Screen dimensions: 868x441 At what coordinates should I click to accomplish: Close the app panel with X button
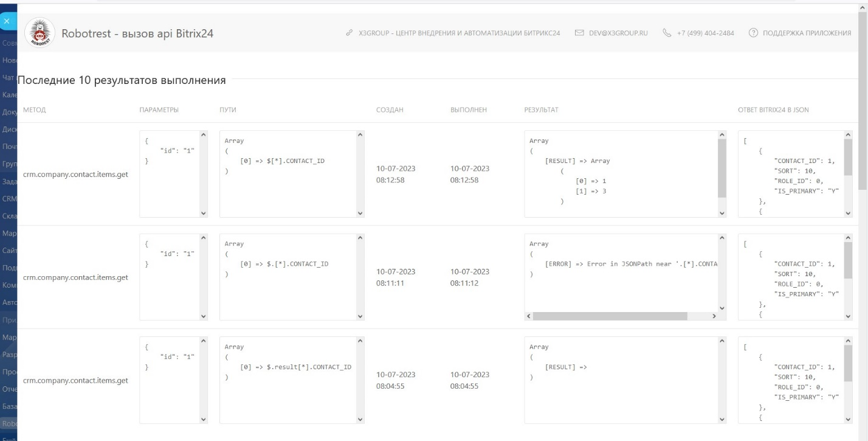pyautogui.click(x=7, y=21)
